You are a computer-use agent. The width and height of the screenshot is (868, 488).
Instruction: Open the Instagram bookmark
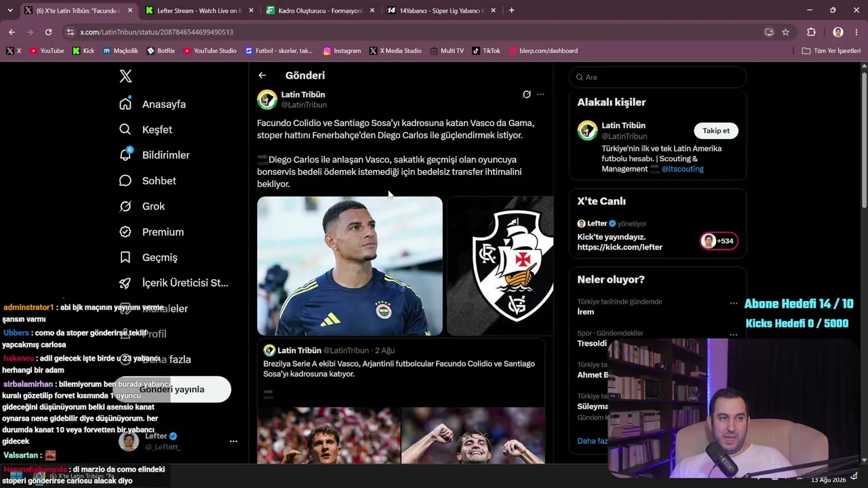(x=342, y=51)
